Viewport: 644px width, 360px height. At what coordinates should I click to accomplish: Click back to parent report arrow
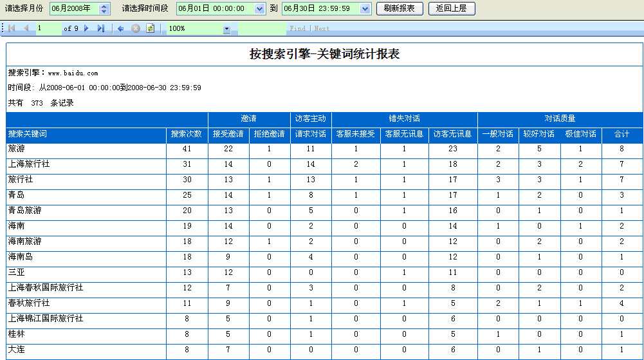(120, 28)
